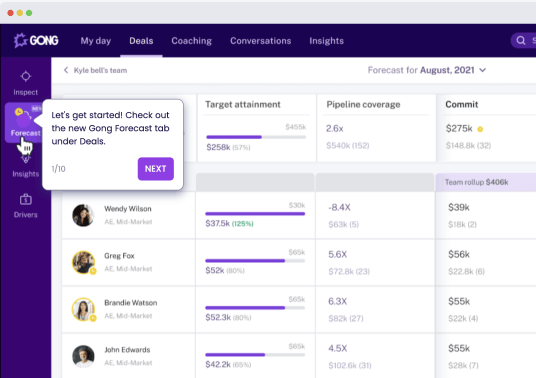This screenshot has height=378, width=536.
Task: Click the Team rollup $406k header
Action: point(477,182)
